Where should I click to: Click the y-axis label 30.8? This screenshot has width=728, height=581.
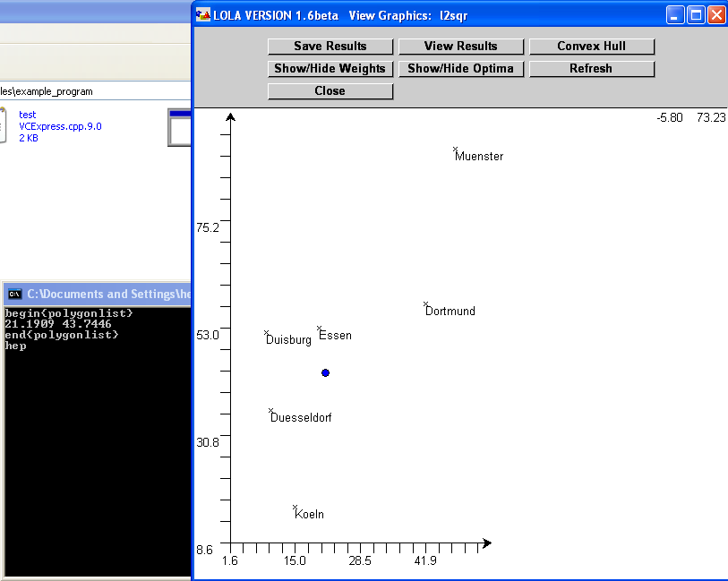(207, 442)
